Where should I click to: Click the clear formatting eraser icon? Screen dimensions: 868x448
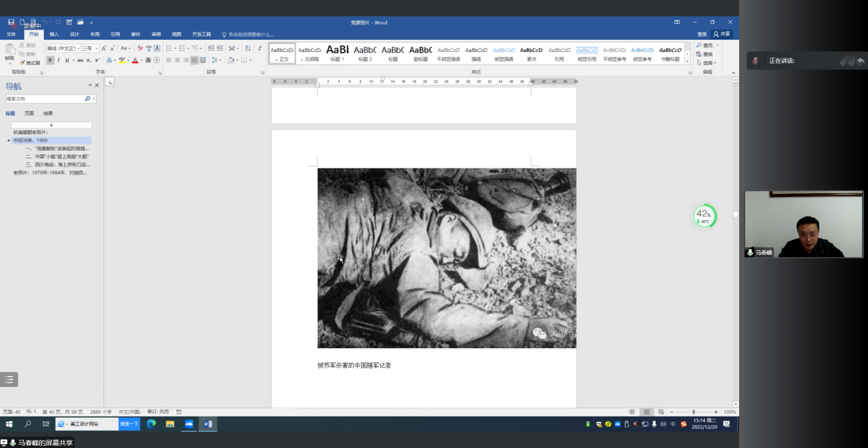[x=140, y=49]
